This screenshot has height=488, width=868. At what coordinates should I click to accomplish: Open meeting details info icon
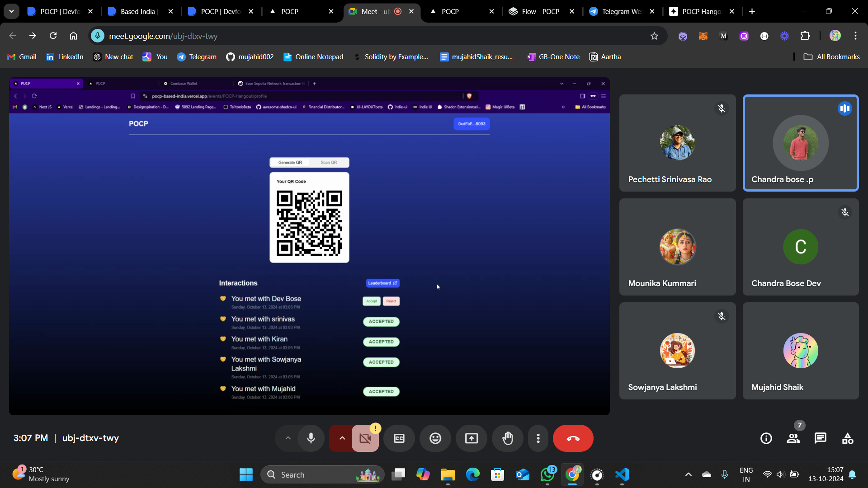766,438
